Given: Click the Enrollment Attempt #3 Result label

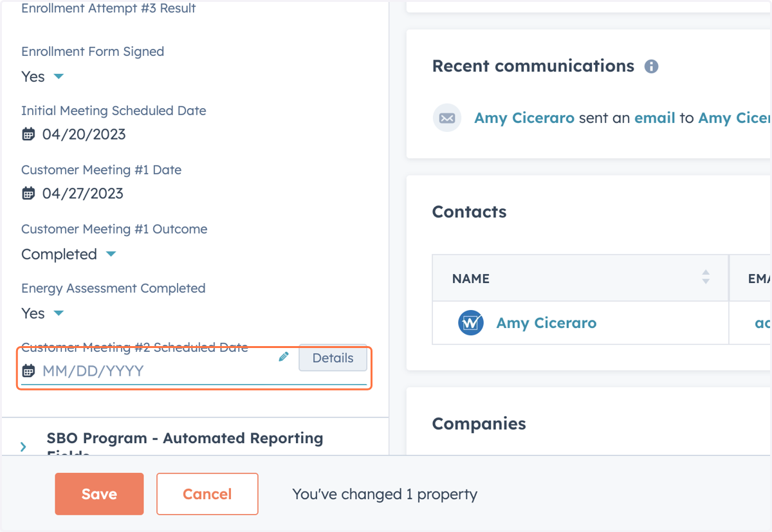Looking at the screenshot, I should [x=109, y=8].
